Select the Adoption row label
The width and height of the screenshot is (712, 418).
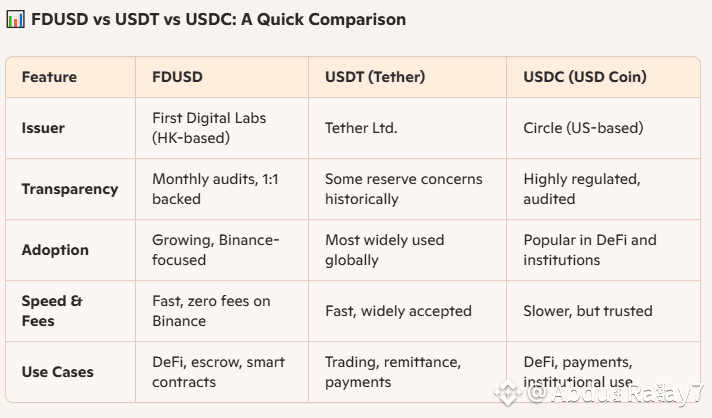(55, 250)
